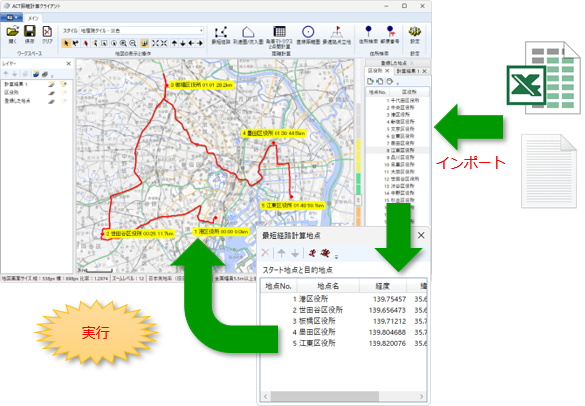Image resolution: width=585 pixels, height=406 pixels.
Task: Select the メイン ribbon tab
Action: pos(33,18)
